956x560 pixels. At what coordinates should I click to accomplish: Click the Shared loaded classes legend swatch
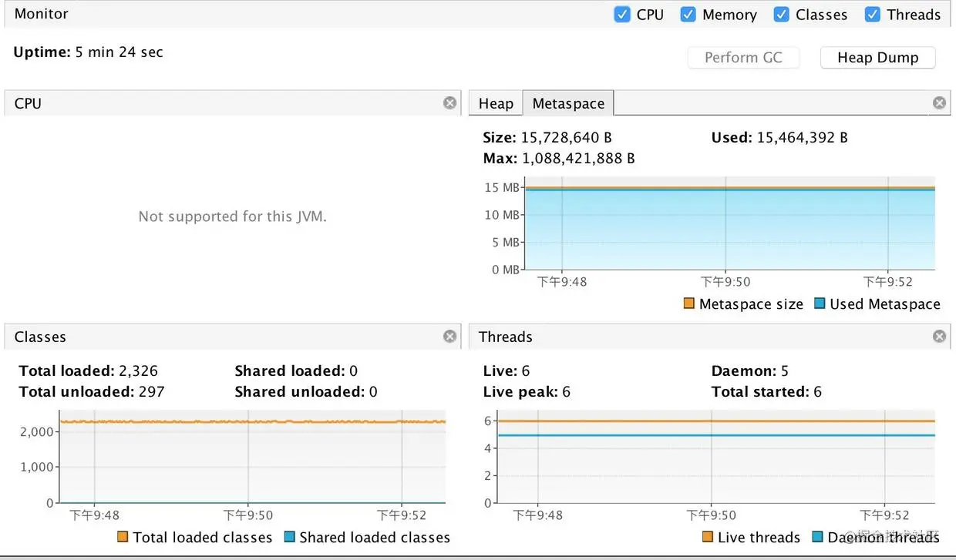[x=289, y=537]
